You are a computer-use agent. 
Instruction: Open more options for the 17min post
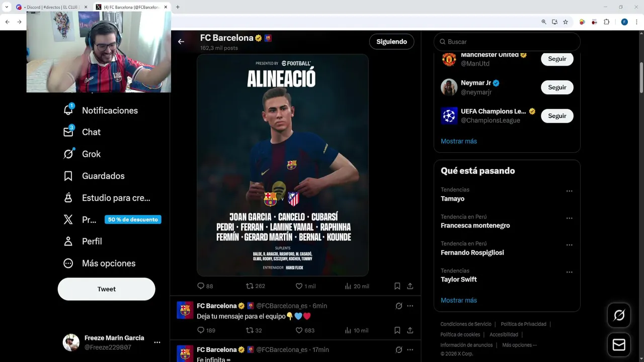click(x=410, y=349)
